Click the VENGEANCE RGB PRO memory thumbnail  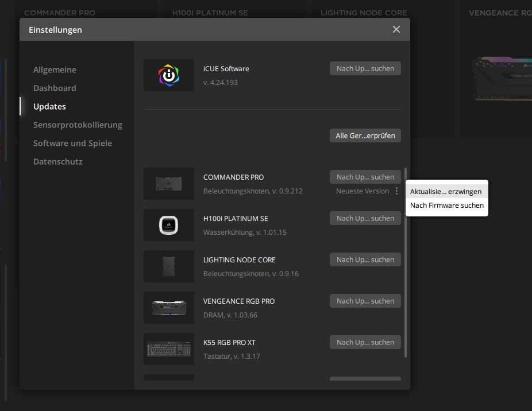169,308
